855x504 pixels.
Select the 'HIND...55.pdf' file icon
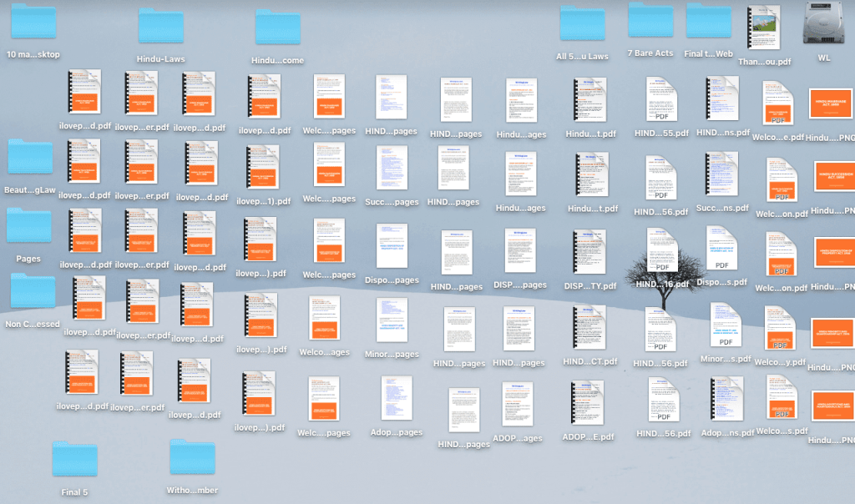(661, 98)
